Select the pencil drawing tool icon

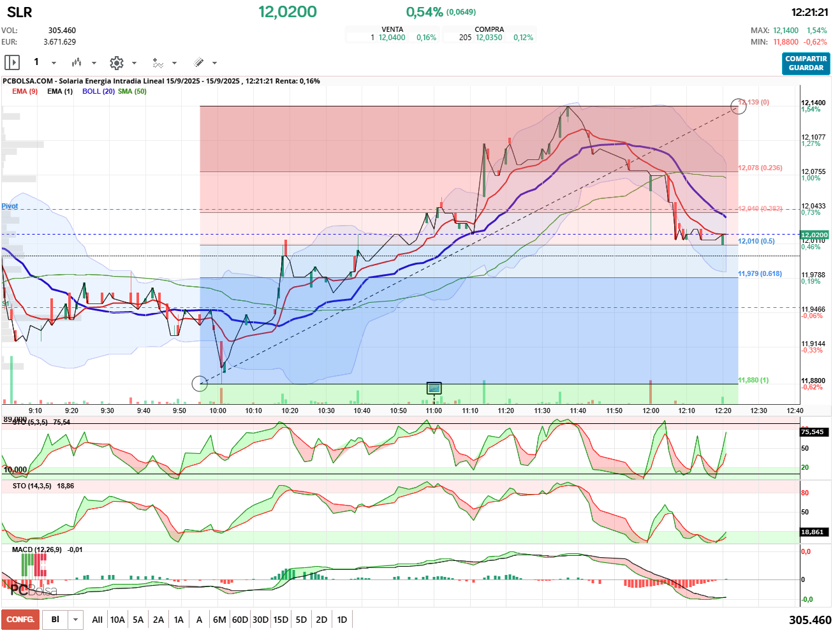click(x=198, y=62)
